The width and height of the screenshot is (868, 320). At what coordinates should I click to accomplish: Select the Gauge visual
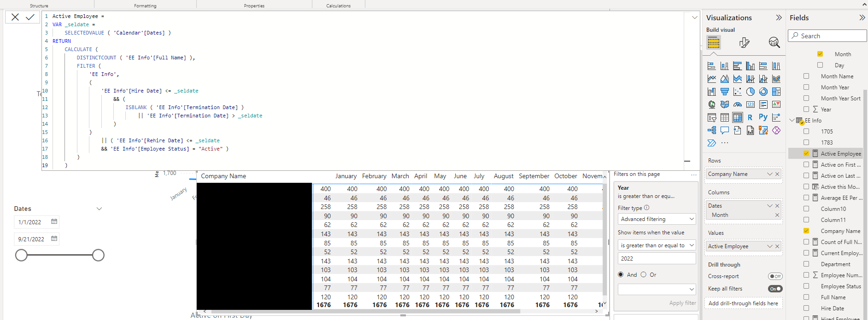click(x=738, y=105)
